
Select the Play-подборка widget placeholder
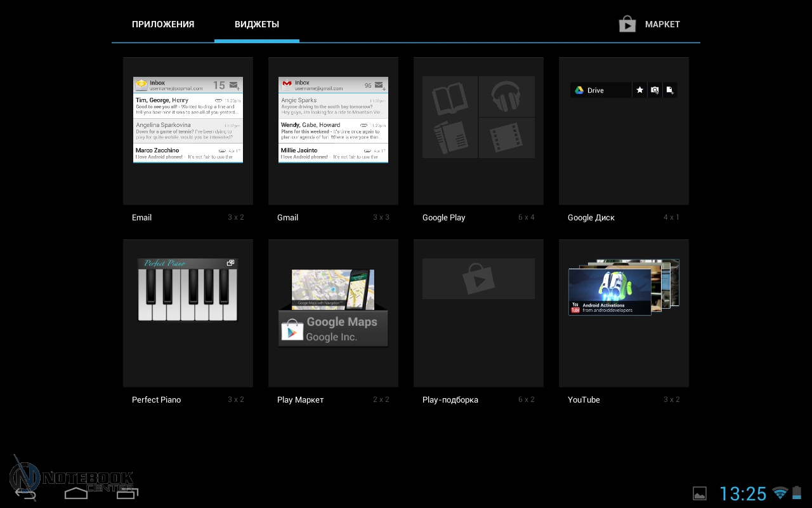tap(478, 278)
